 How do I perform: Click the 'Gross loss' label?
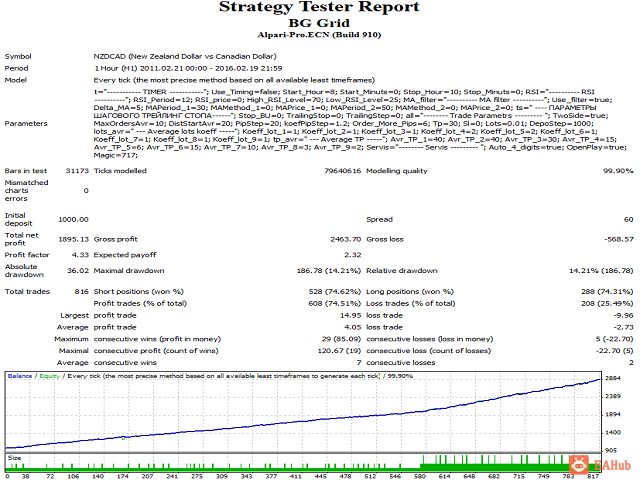[385, 239]
